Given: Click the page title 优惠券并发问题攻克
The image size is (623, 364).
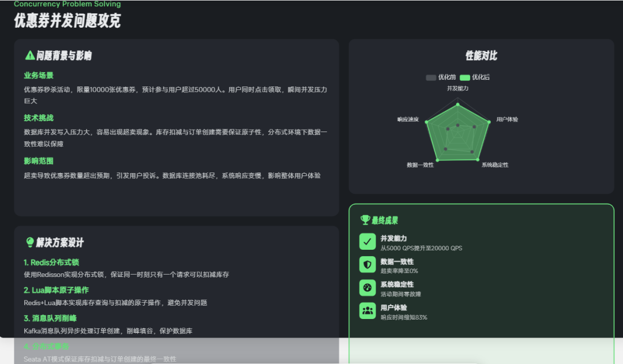Looking at the screenshot, I should pos(67,21).
